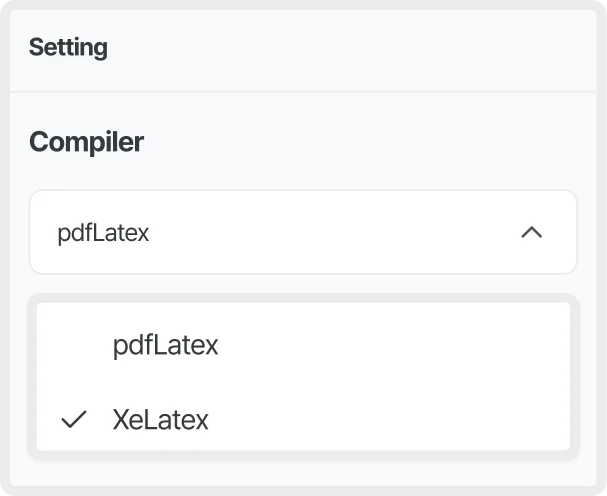The height and width of the screenshot is (496, 607).
Task: Collapse the Compiler dropdown list
Action: pos(532,232)
